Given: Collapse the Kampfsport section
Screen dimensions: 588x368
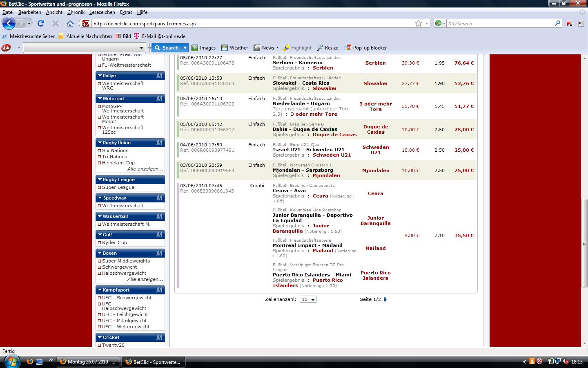Looking at the screenshot, I should click(x=100, y=290).
